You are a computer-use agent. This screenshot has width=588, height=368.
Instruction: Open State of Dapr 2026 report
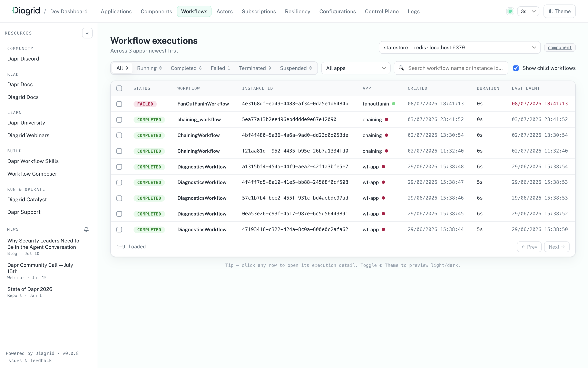(30, 292)
